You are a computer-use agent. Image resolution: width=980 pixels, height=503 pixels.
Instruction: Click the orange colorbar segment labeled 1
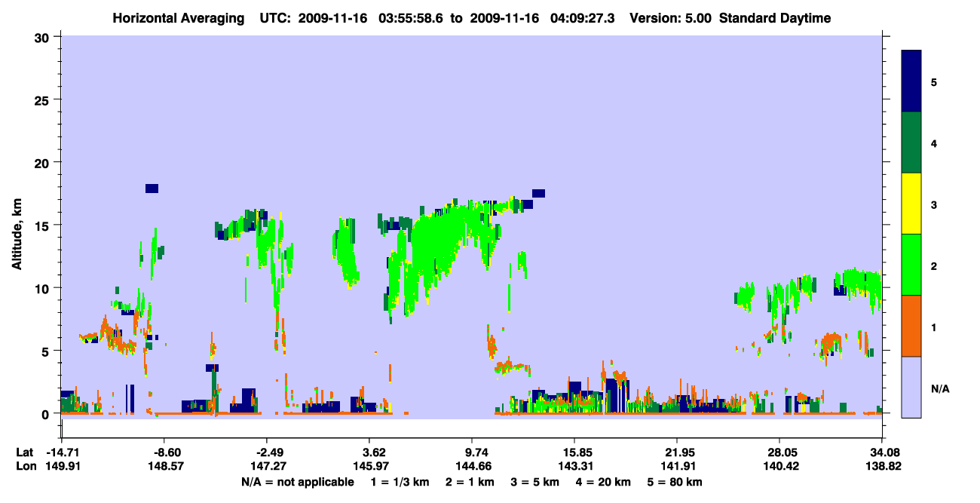click(x=911, y=326)
